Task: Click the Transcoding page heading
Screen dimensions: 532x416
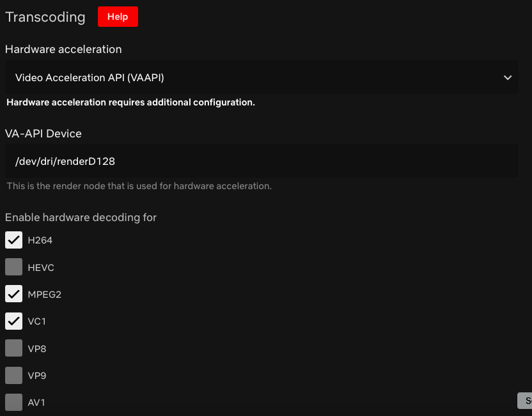Action: [45, 17]
